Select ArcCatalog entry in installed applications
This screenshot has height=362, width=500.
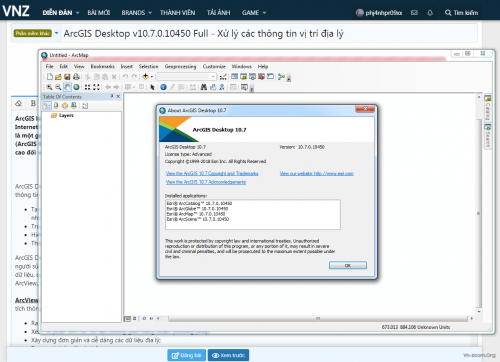[x=199, y=203]
